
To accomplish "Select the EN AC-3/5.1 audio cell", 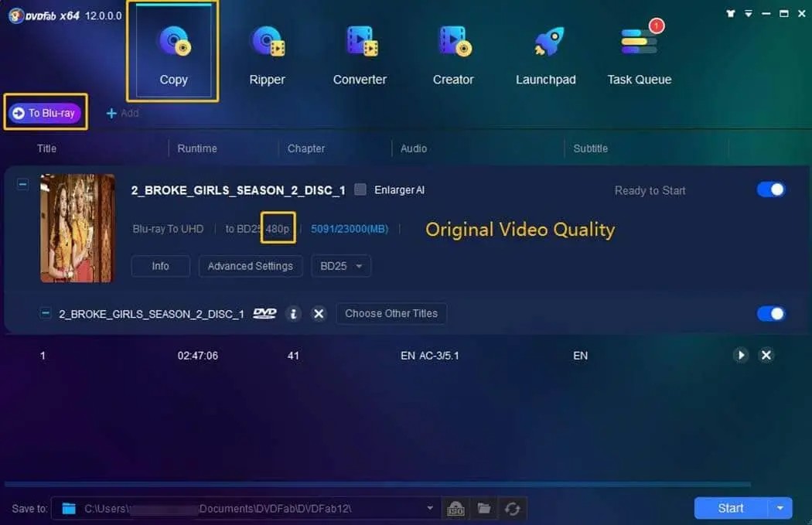I will click(x=430, y=356).
